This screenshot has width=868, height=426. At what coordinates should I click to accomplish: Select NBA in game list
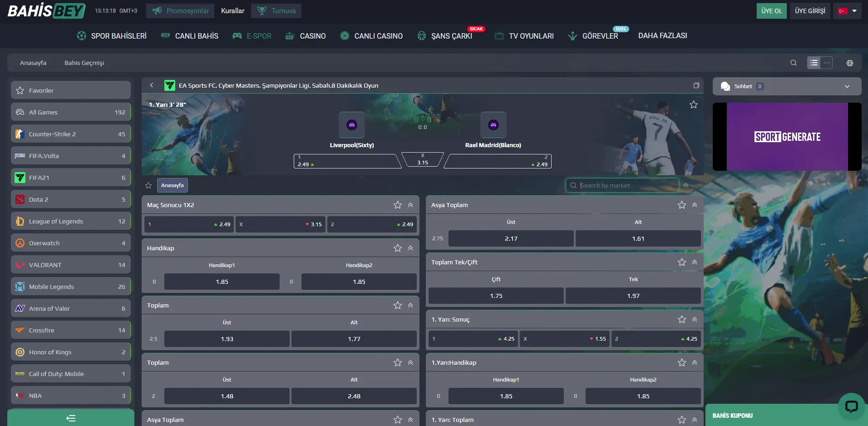[71, 396]
